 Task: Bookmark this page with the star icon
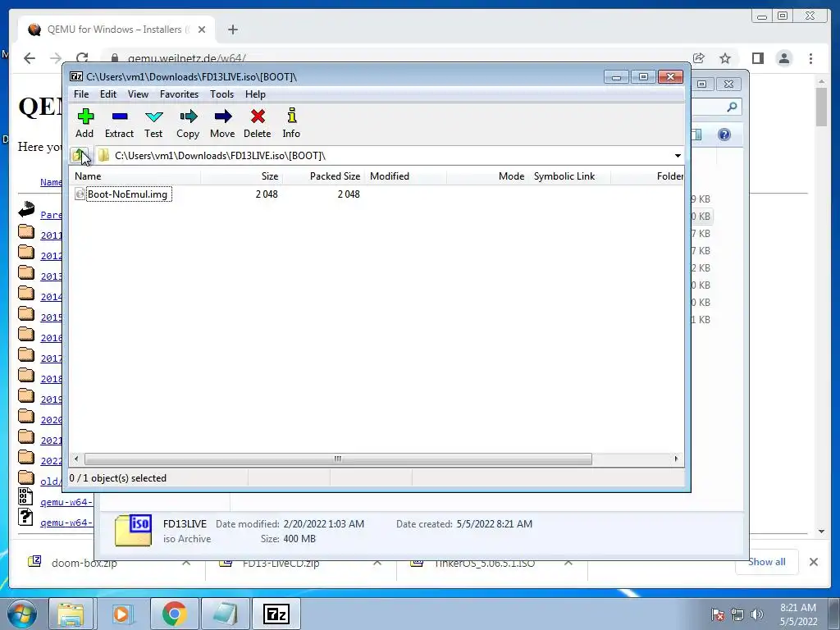coord(725,58)
